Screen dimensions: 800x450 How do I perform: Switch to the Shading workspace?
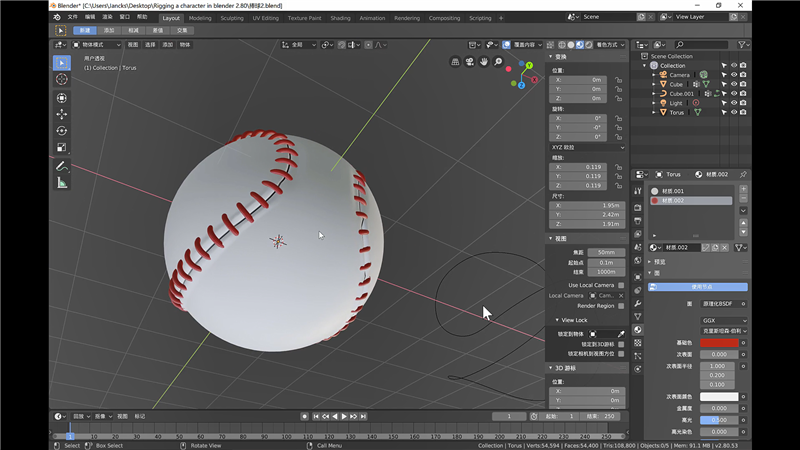(340, 18)
